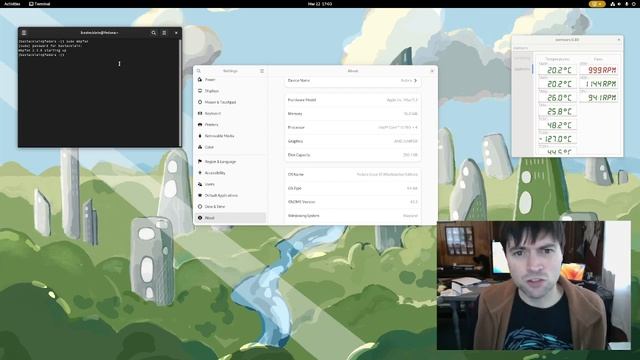Open the clock and calendar in top bar
Screen dimensions: 640x360
pos(320,4)
